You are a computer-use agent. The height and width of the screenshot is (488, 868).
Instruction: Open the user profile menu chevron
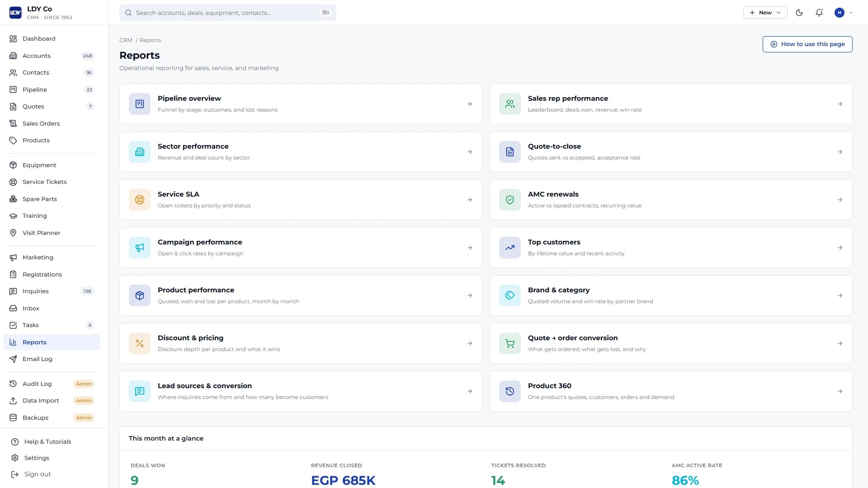pyautogui.click(x=851, y=13)
